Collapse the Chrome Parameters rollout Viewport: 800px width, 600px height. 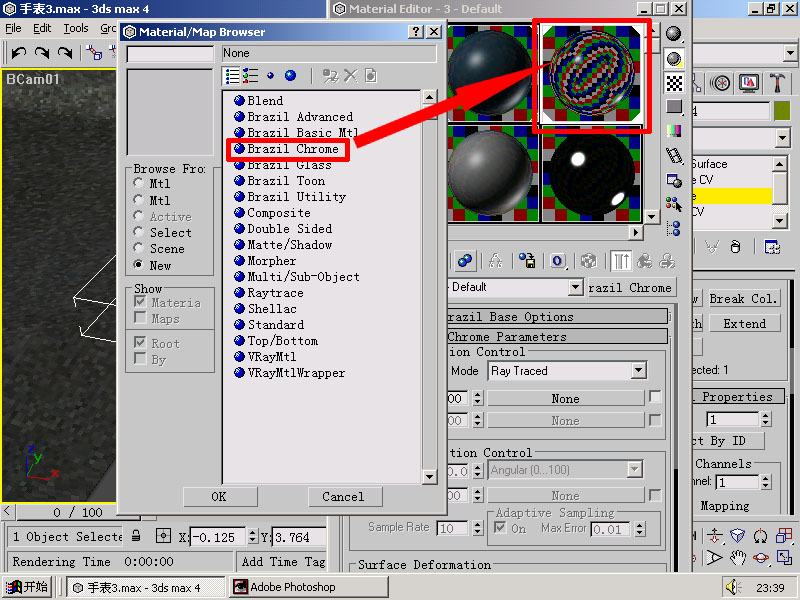[557, 337]
